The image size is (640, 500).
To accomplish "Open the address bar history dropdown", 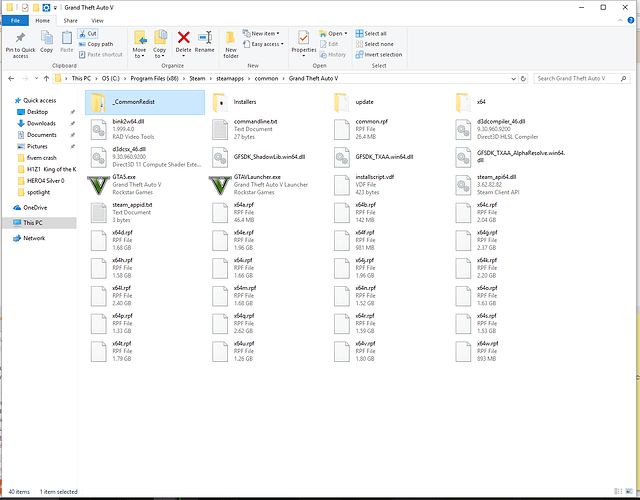I will click(x=513, y=78).
